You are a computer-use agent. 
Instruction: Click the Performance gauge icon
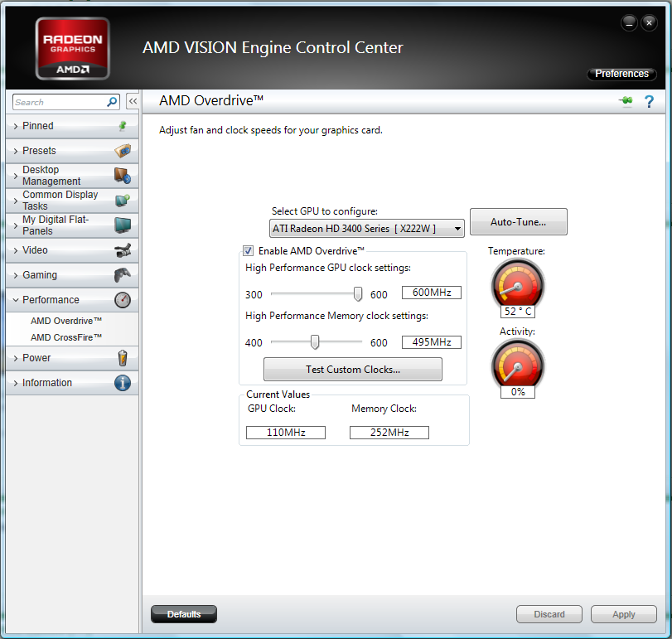pos(123,300)
